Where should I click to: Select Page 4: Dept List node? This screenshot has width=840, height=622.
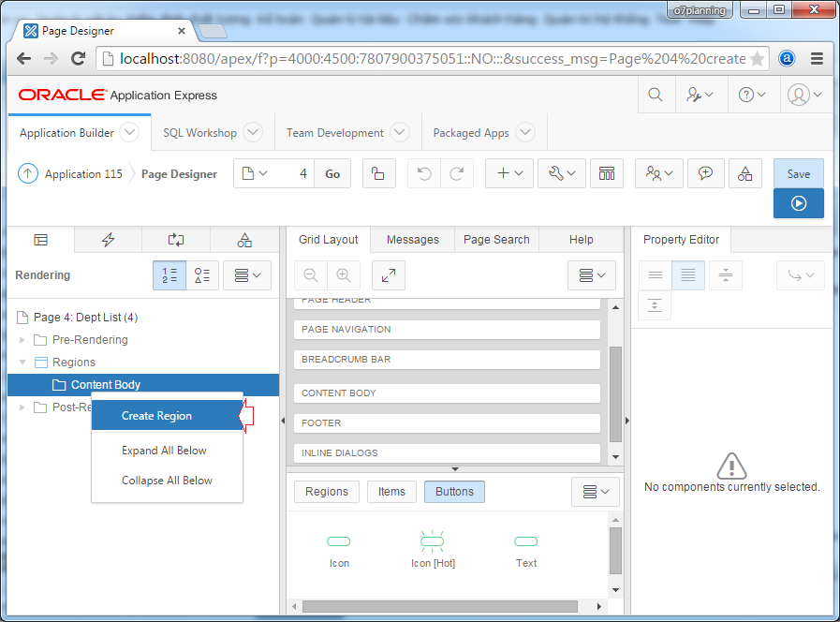pyautogui.click(x=86, y=318)
